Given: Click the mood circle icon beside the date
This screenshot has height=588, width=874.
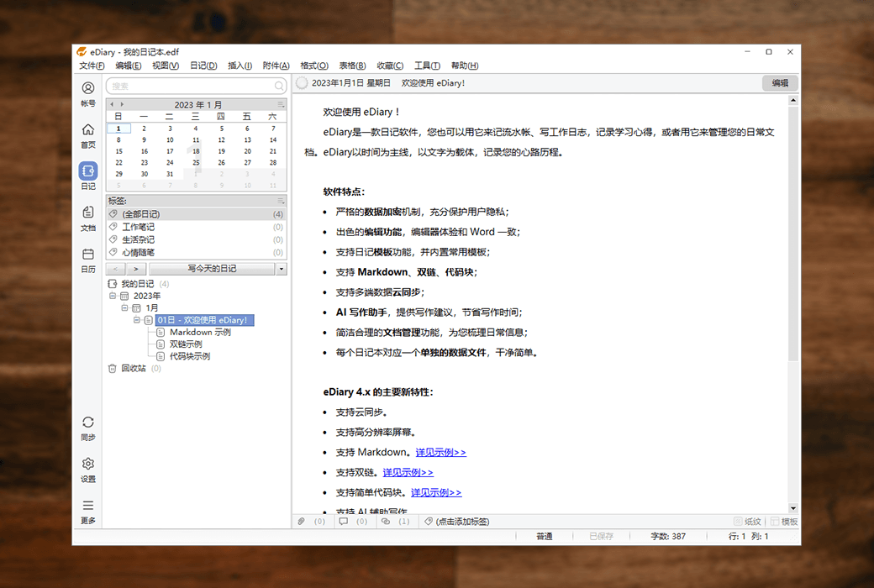Looking at the screenshot, I should (x=302, y=83).
